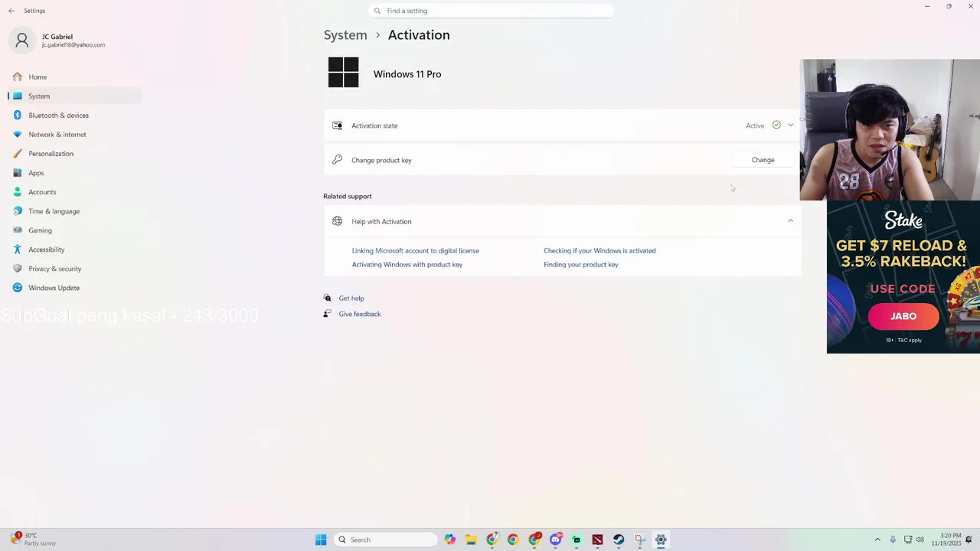Viewport: 980px width, 551px height.
Task: Show hidden system tray icons
Action: click(878, 540)
